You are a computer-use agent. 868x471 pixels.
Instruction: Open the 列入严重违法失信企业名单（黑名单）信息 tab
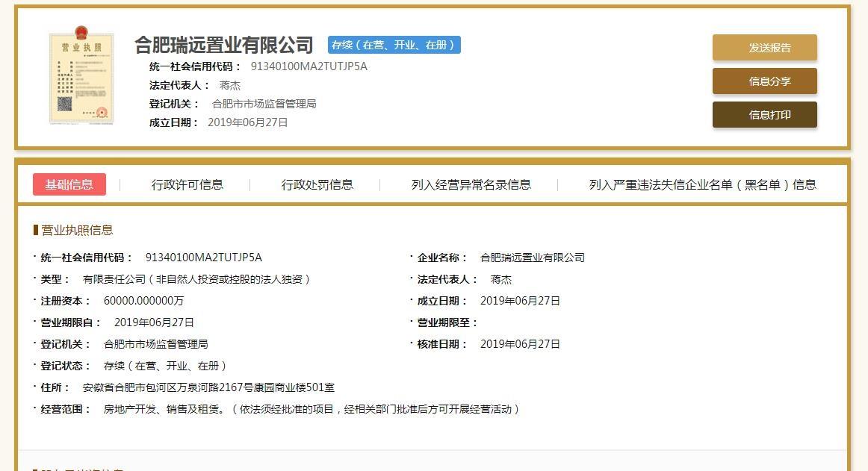pos(702,184)
